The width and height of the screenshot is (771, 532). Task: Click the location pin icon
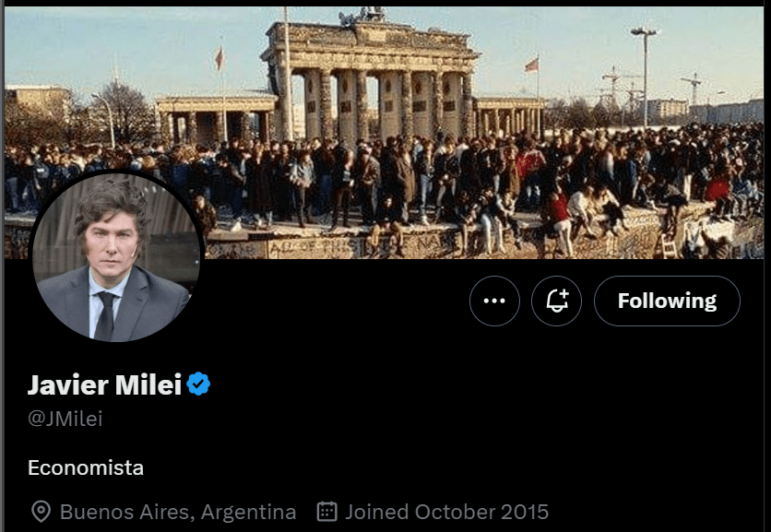[x=41, y=512]
